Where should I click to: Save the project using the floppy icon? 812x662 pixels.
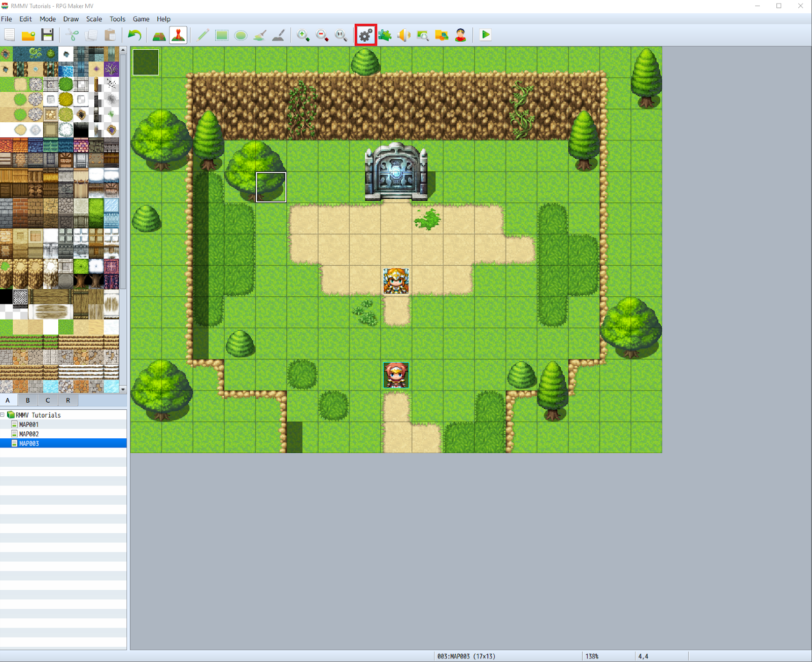tap(47, 35)
